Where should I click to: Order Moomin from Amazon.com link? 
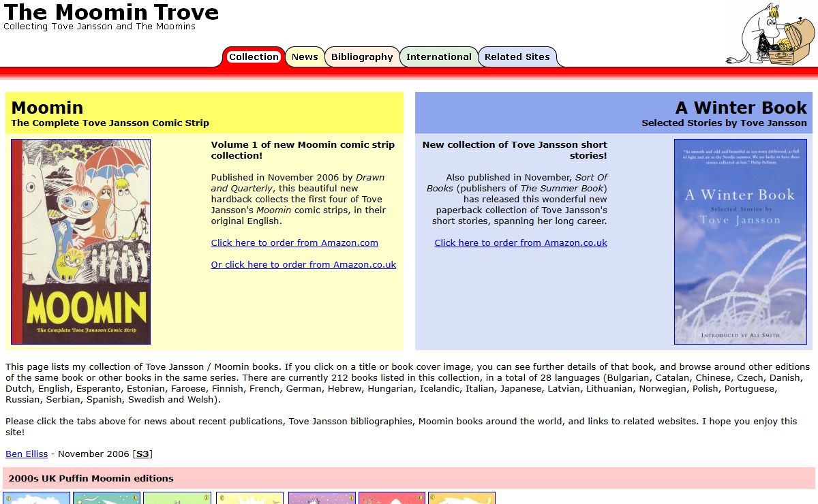(x=294, y=243)
